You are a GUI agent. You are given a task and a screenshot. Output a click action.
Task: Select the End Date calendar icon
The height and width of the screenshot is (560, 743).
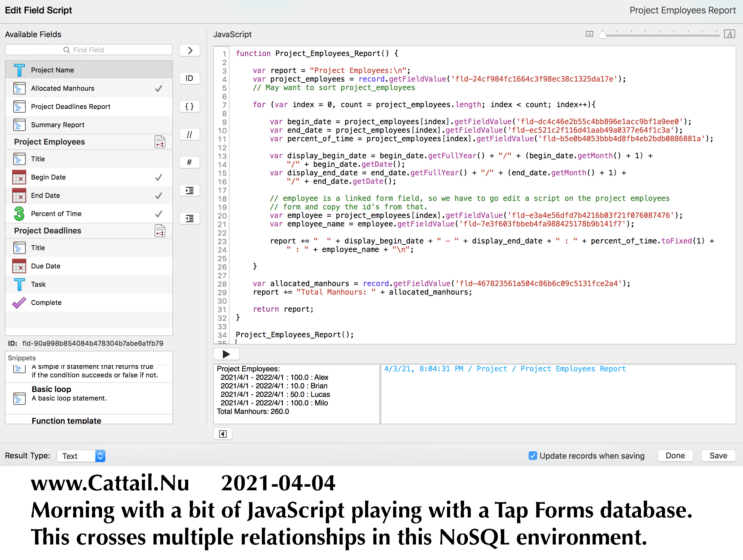pyautogui.click(x=19, y=195)
